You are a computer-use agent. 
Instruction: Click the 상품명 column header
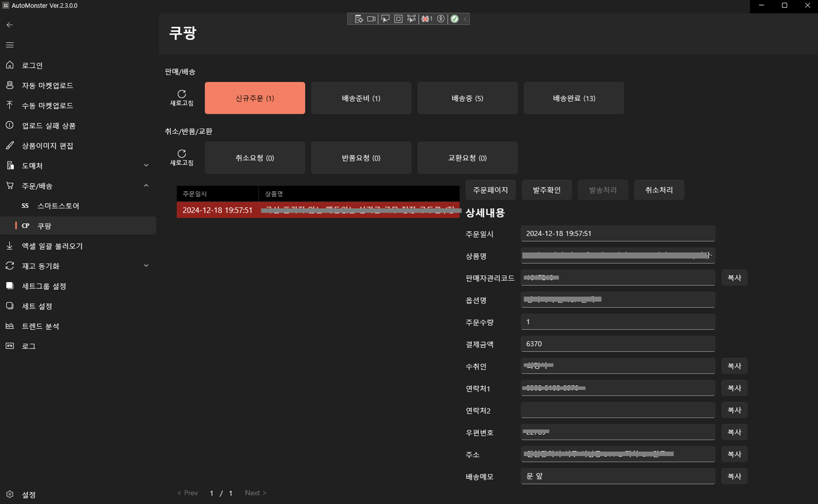(x=359, y=194)
